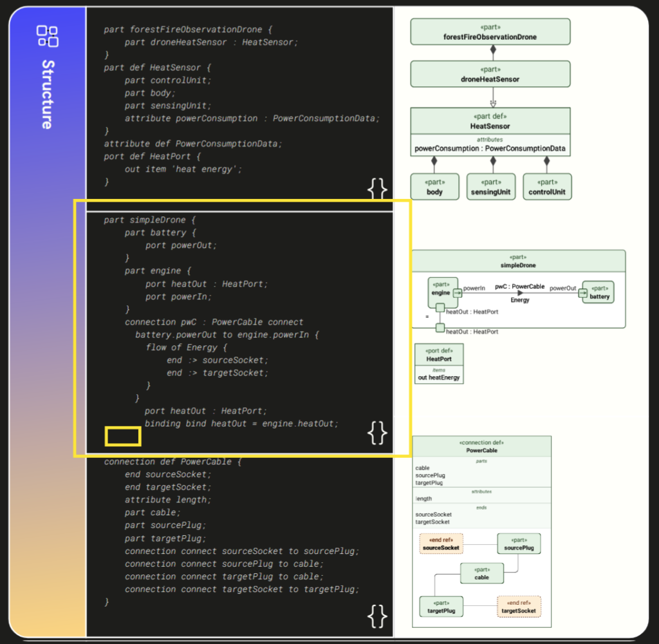The height and width of the screenshot is (644, 659).
Task: Click curly braces icon in PowerCable code panel
Action: (x=377, y=616)
